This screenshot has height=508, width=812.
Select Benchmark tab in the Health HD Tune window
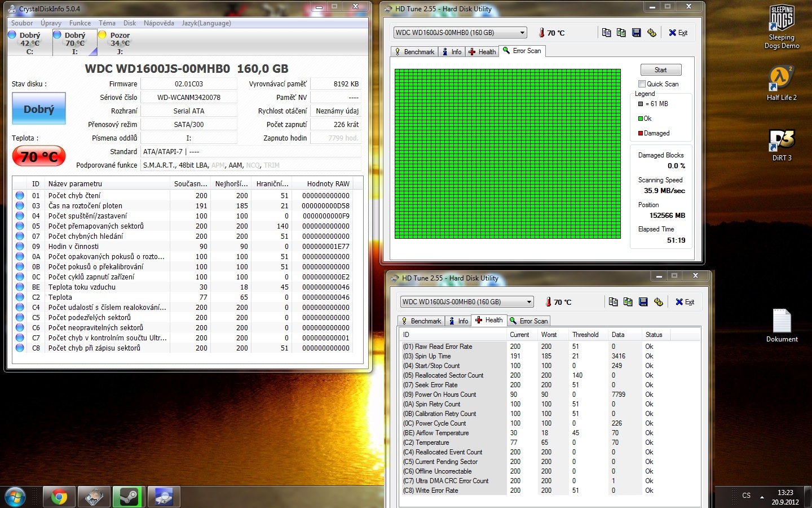(421, 321)
